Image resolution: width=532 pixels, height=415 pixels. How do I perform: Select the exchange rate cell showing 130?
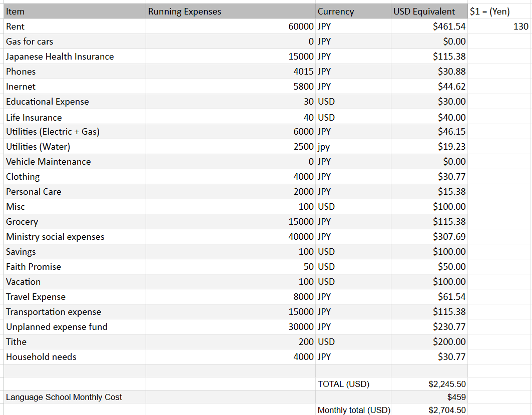[499, 27]
